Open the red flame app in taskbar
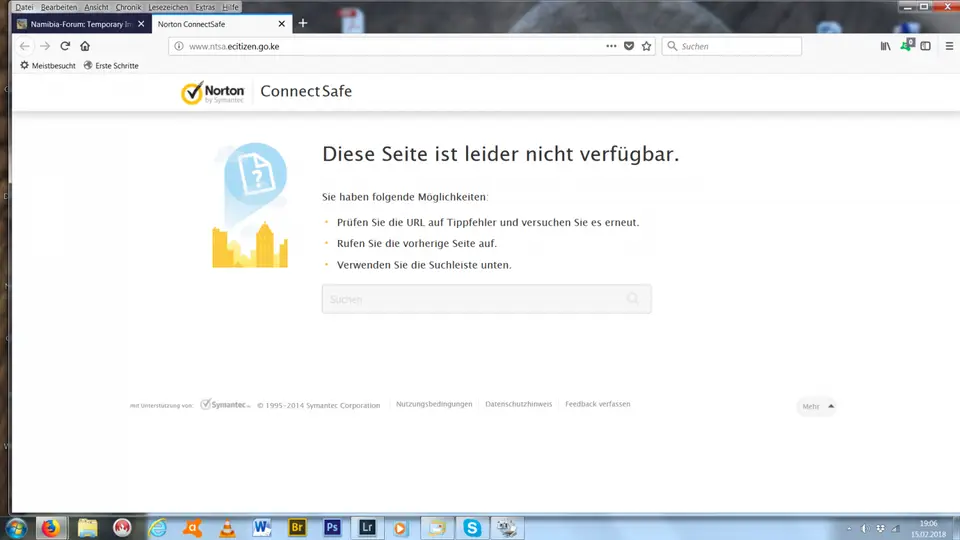The height and width of the screenshot is (540, 960). (x=122, y=528)
